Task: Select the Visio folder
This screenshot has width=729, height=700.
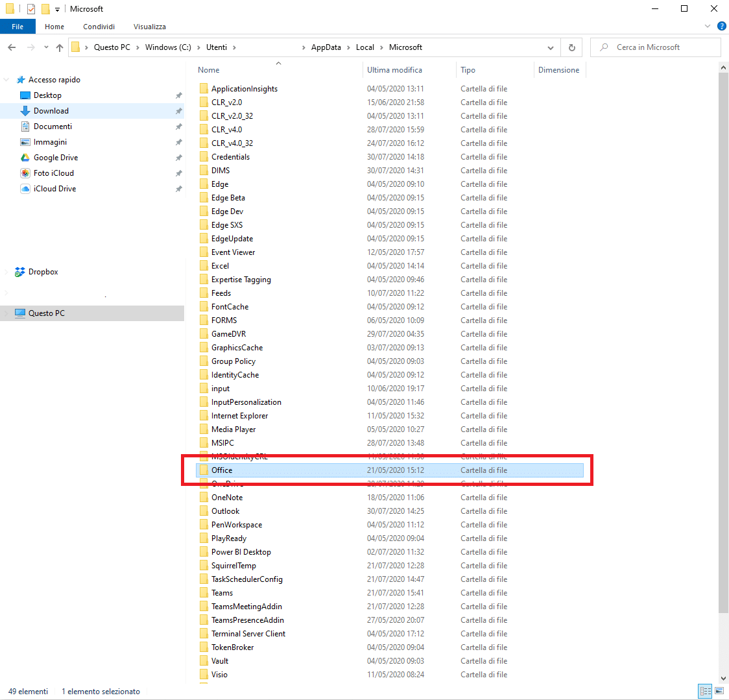Action: pos(219,675)
